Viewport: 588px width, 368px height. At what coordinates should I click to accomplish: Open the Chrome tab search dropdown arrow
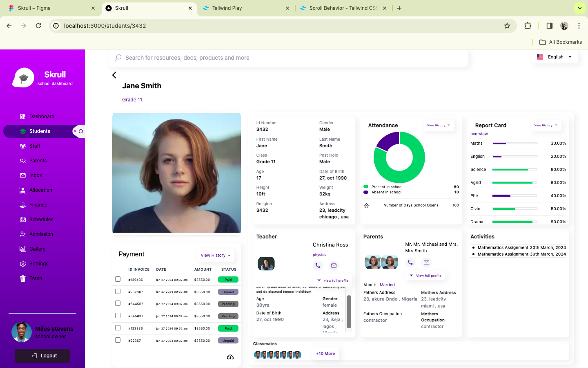579,8
